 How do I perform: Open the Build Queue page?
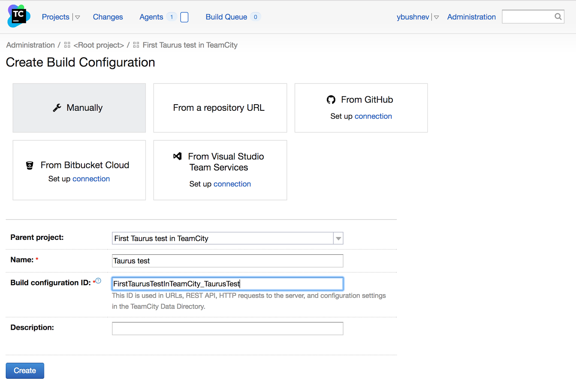(x=226, y=17)
